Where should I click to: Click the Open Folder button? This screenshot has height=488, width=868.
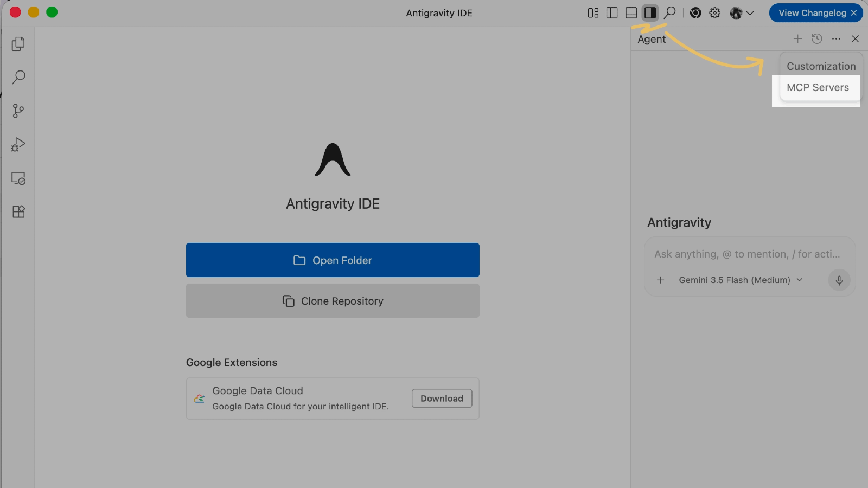pyautogui.click(x=333, y=260)
